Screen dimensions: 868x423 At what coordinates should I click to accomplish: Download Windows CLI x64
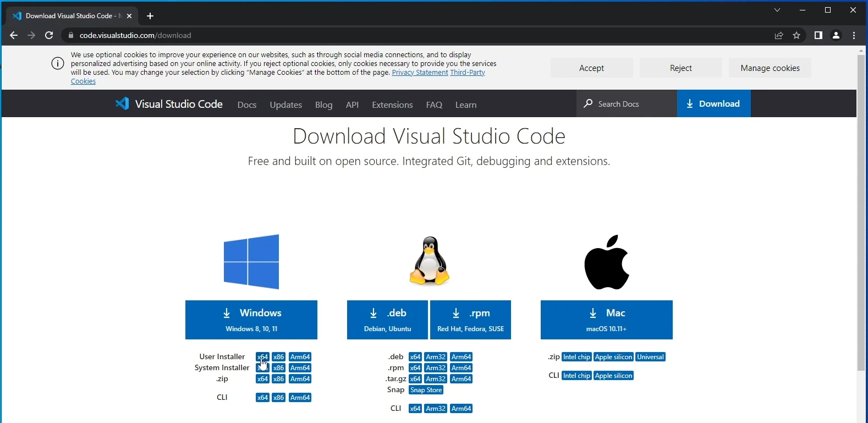tap(262, 398)
